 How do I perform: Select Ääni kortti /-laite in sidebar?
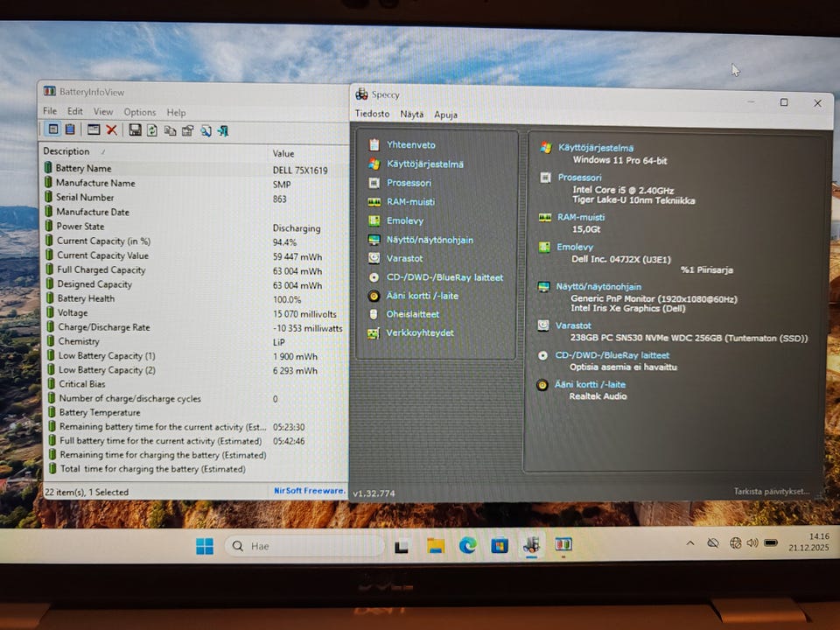click(x=422, y=296)
